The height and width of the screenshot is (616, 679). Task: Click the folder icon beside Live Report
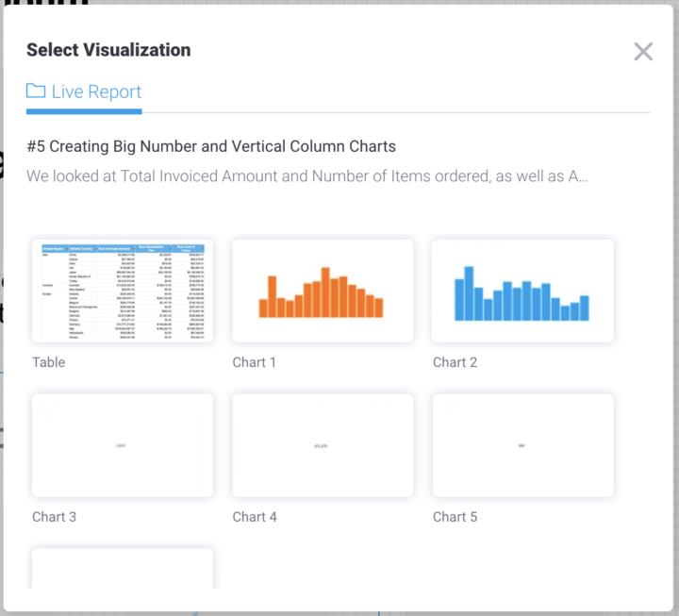(36, 91)
